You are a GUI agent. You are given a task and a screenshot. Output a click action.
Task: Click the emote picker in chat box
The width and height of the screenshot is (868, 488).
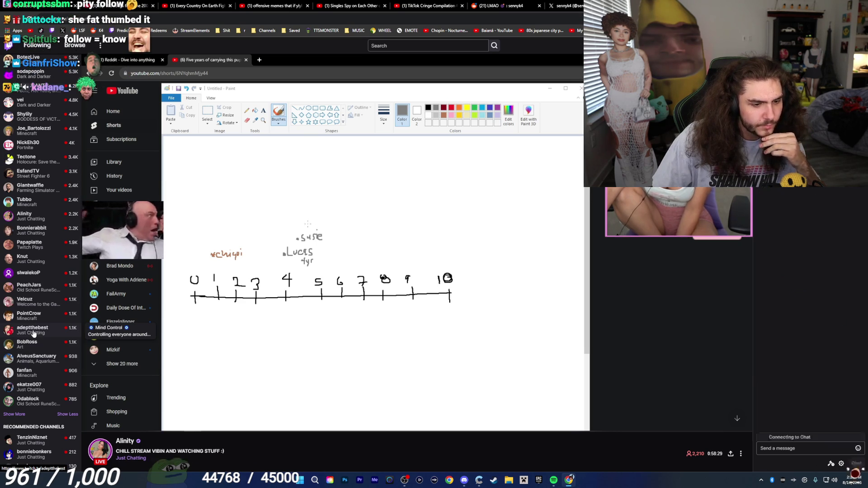(x=858, y=448)
